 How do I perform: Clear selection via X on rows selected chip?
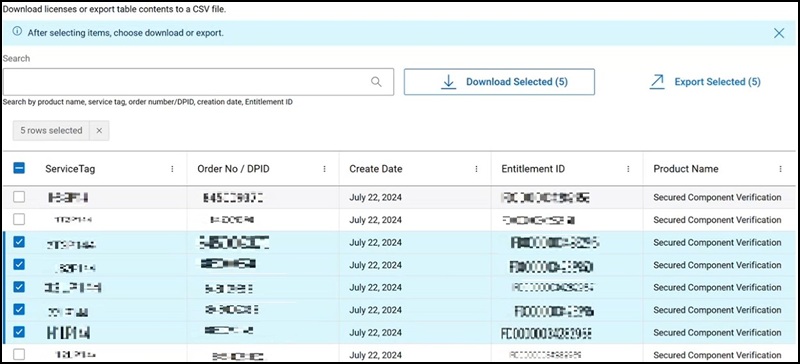tap(99, 131)
